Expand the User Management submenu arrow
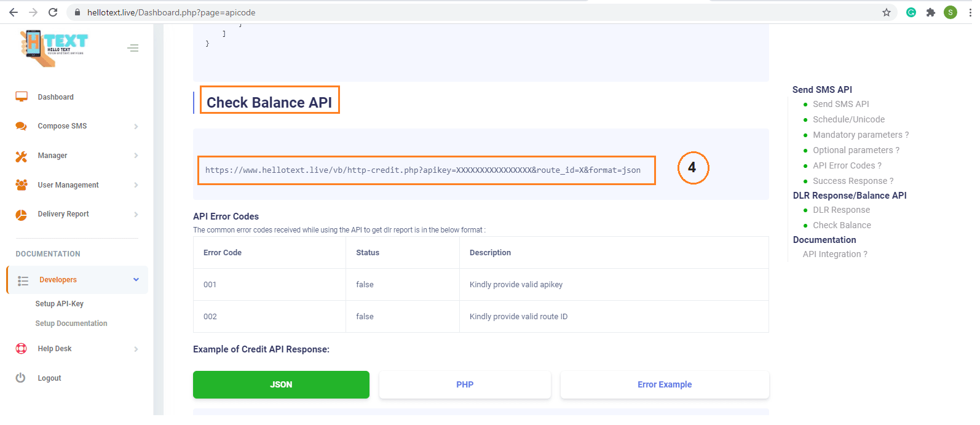This screenshot has width=980, height=425. point(136,185)
